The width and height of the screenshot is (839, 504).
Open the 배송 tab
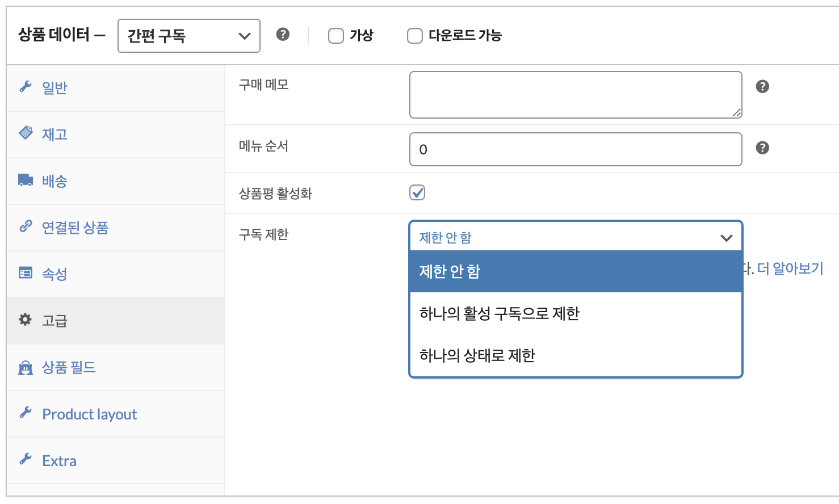116,181
